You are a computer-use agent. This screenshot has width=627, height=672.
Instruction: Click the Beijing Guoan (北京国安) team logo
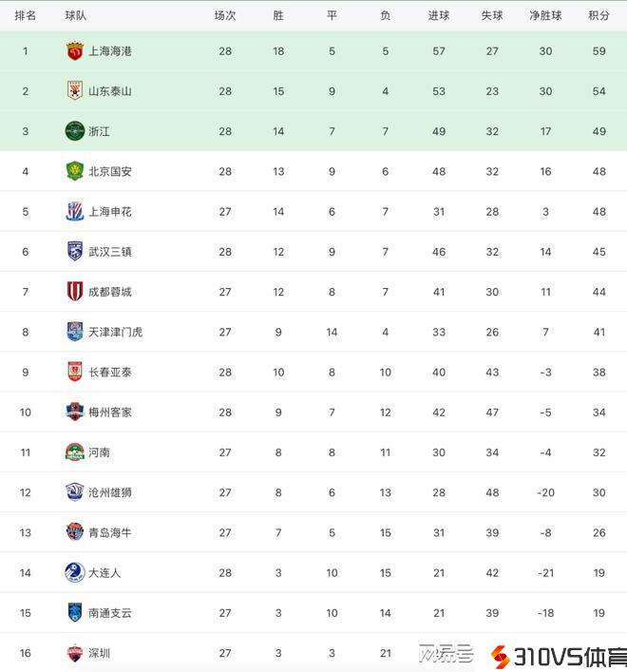pos(75,172)
